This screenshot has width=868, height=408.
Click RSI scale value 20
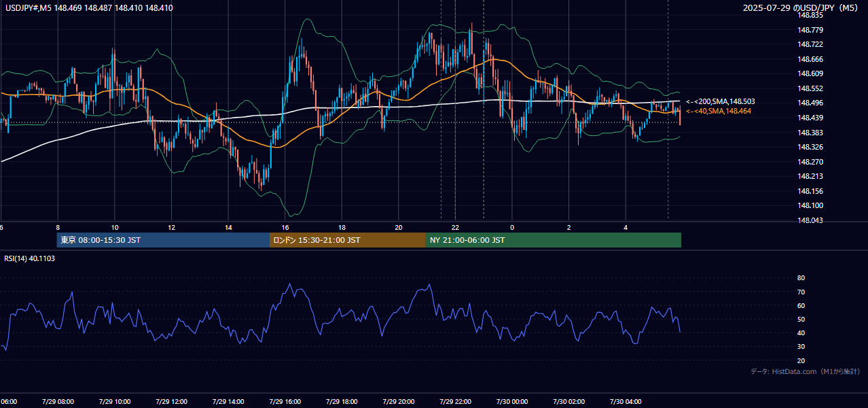tap(801, 360)
